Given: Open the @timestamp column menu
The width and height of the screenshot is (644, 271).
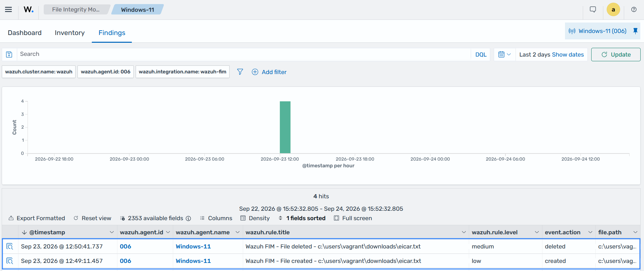Looking at the screenshot, I should click(112, 232).
